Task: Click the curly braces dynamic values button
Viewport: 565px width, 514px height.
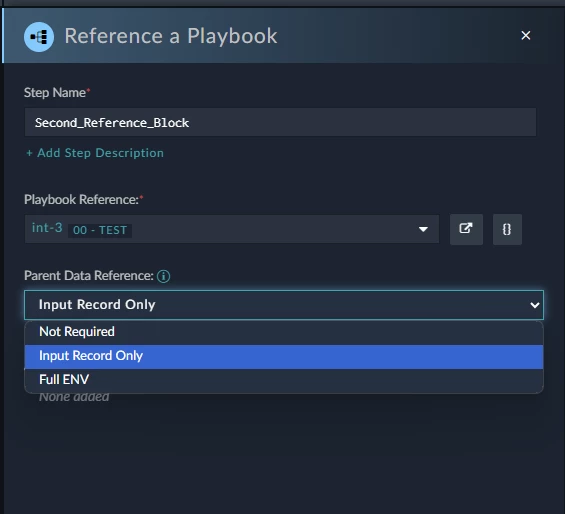Action: click(507, 229)
